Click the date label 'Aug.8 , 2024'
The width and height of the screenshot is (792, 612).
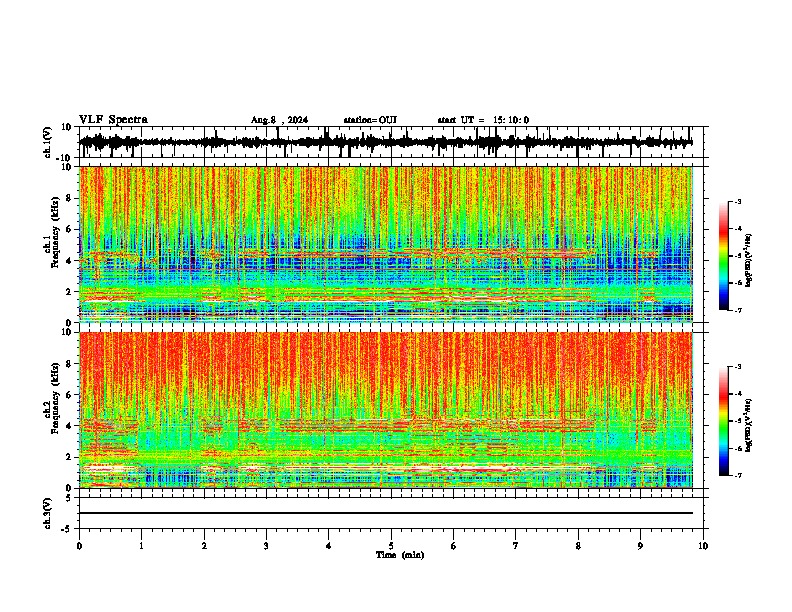pos(279,120)
